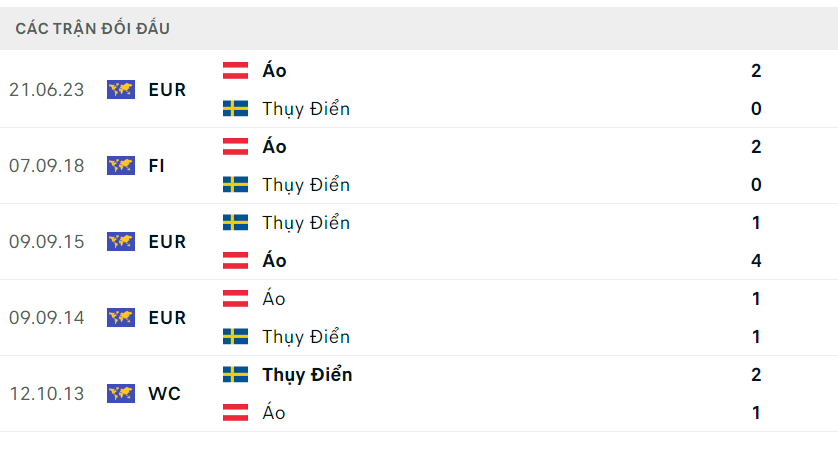Image resolution: width=838 pixels, height=450 pixels.
Task: Open the match dated 09.09.14
Action: point(419,317)
